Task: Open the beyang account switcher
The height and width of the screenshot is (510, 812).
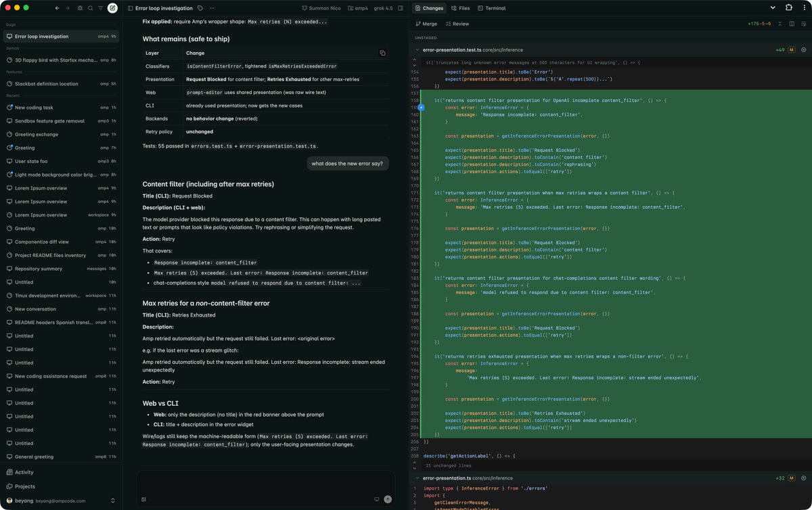Action: point(61,501)
